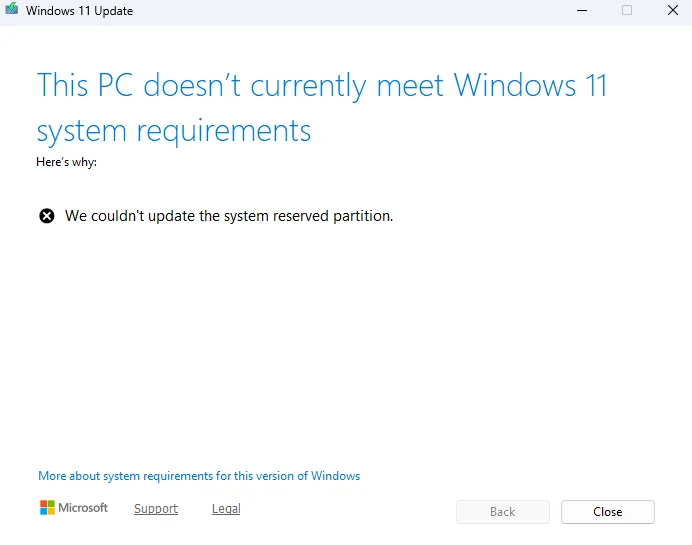Click 'Windows 11' in the blue heading
Image resolution: width=692 pixels, height=545 pixels.
[530, 85]
